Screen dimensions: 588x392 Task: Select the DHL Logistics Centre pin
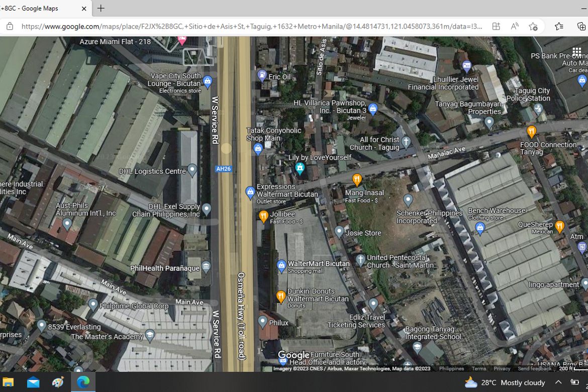pos(192,170)
